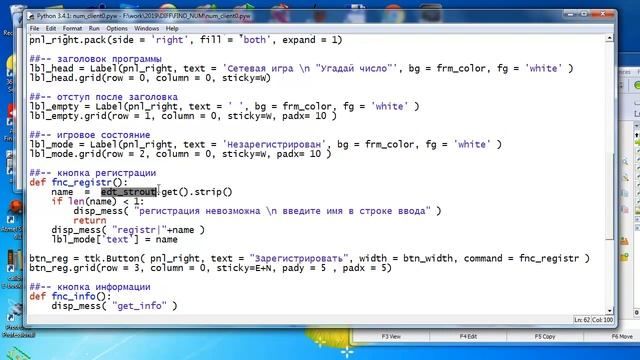The width and height of the screenshot is (640, 360).
Task: Click the comment '##-- кнопка регистрации'
Action: (x=93, y=173)
